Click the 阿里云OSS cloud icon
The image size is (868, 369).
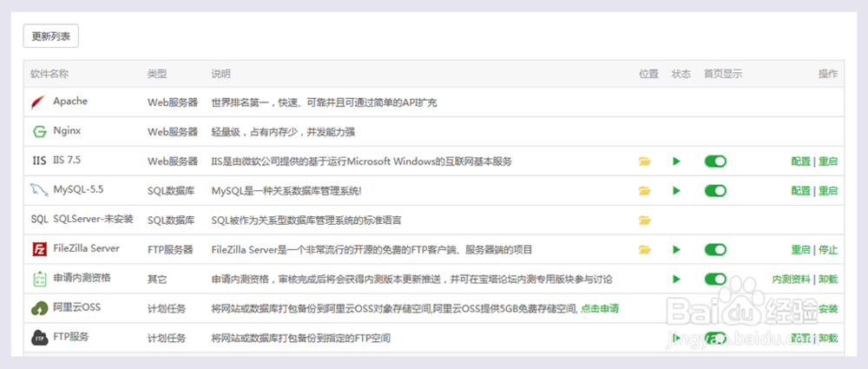40,308
